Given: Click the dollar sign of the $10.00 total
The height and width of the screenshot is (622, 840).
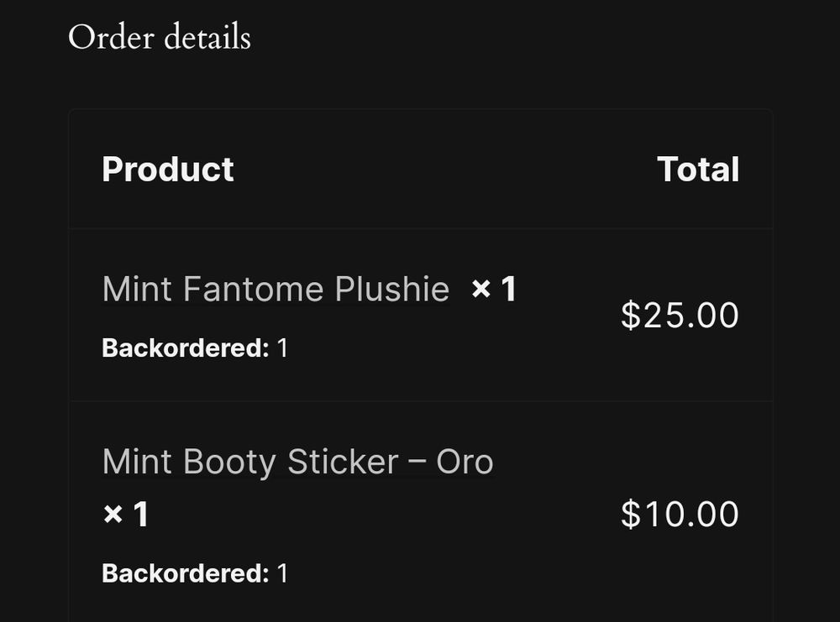Looking at the screenshot, I should 631,514.
